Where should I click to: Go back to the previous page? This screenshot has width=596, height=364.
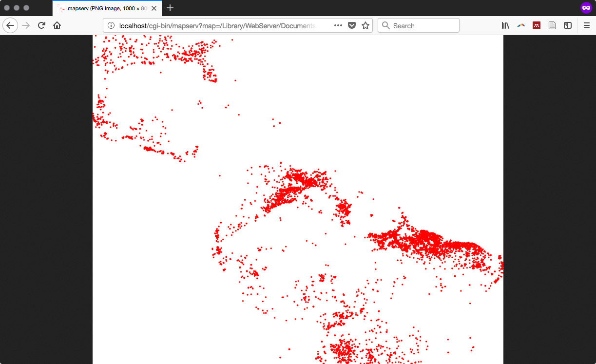[x=10, y=26]
